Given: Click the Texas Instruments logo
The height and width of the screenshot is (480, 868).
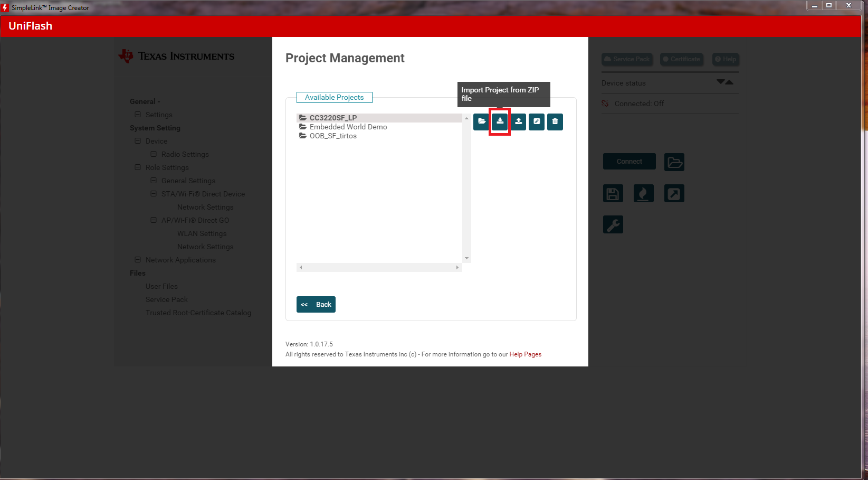Looking at the screenshot, I should [176, 56].
